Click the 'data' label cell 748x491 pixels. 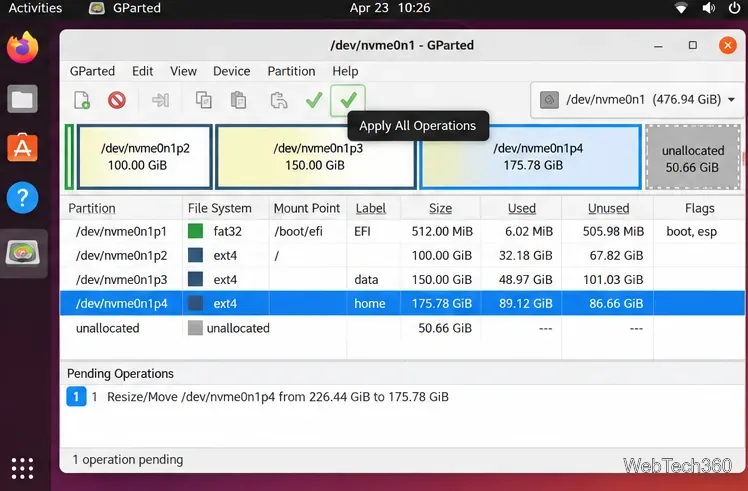coord(366,279)
